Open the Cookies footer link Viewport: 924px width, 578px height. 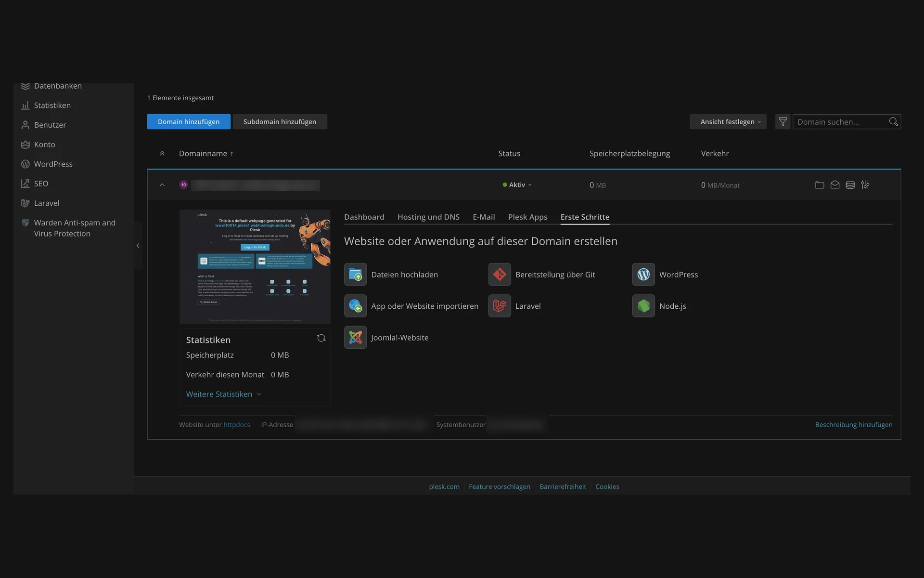coord(607,487)
